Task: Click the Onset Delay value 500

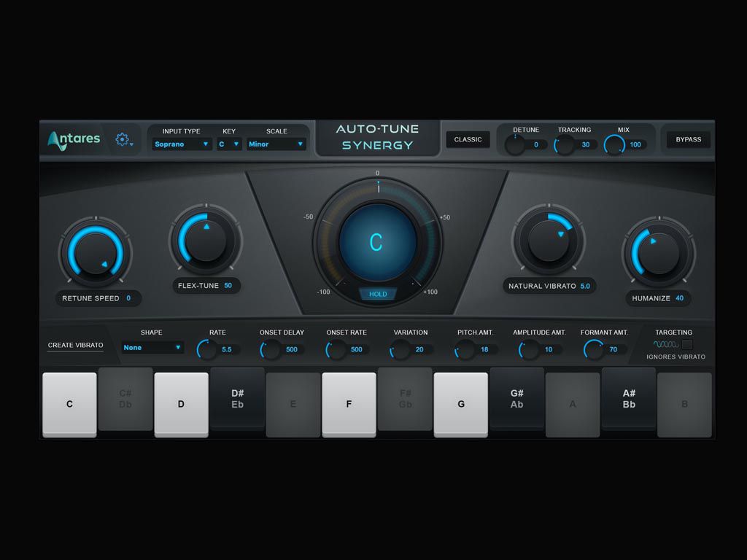Action: [292, 349]
